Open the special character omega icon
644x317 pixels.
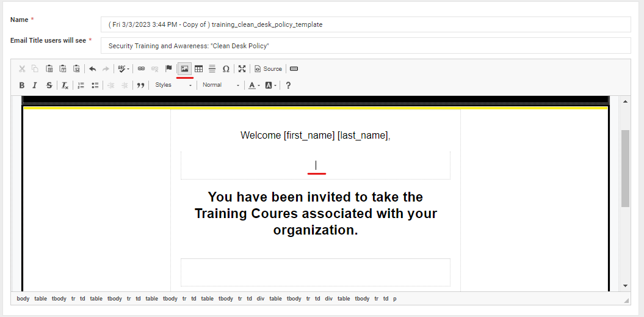pos(226,69)
